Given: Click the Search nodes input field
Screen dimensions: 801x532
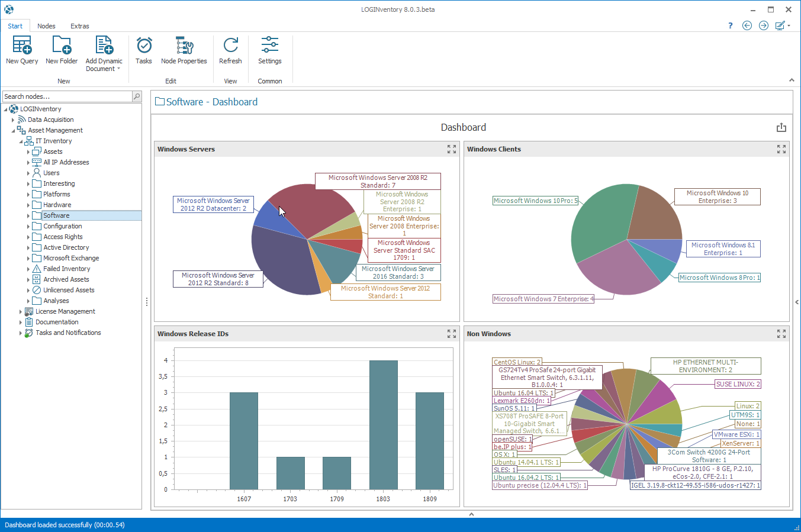Looking at the screenshot, I should (x=67, y=96).
